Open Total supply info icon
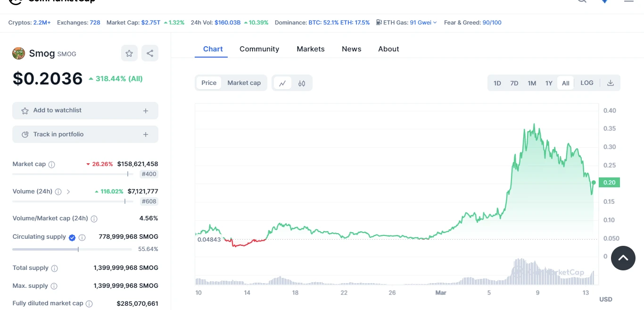Screen dimensions: 644x310 (x=54, y=268)
